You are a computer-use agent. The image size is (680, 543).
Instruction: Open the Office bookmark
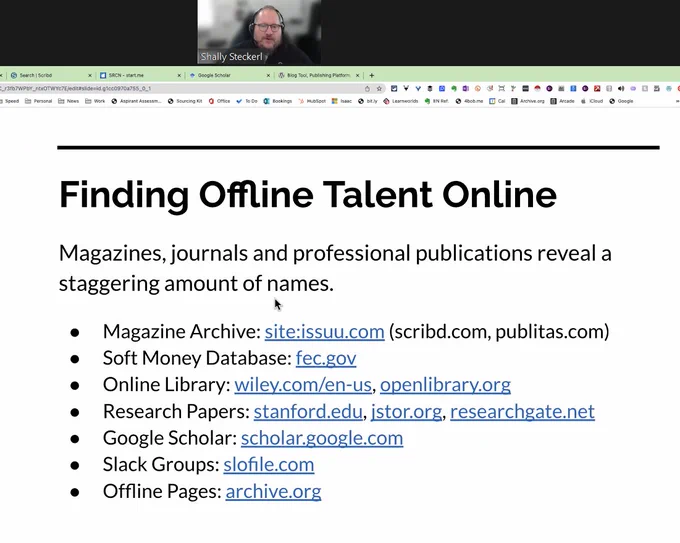pos(219,101)
